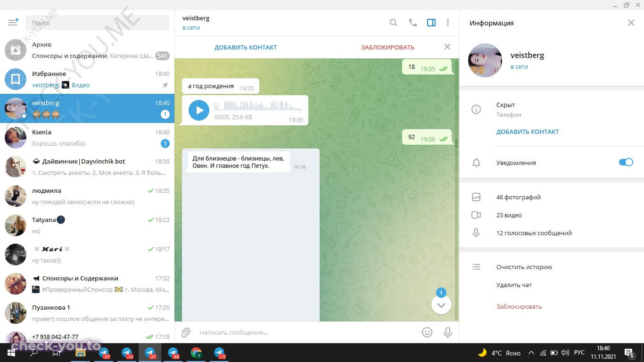644x362 pixels.
Task: Open the Пузанкова 1 chat
Action: click(x=87, y=313)
